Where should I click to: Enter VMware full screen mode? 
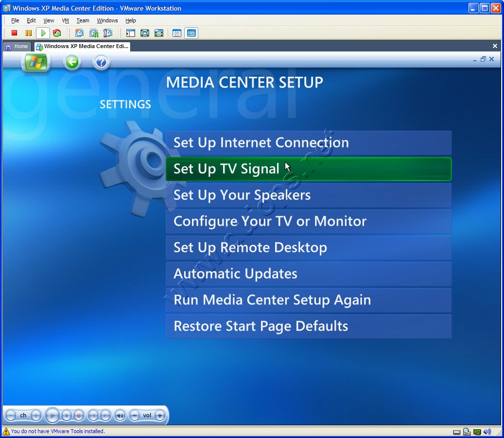[145, 33]
